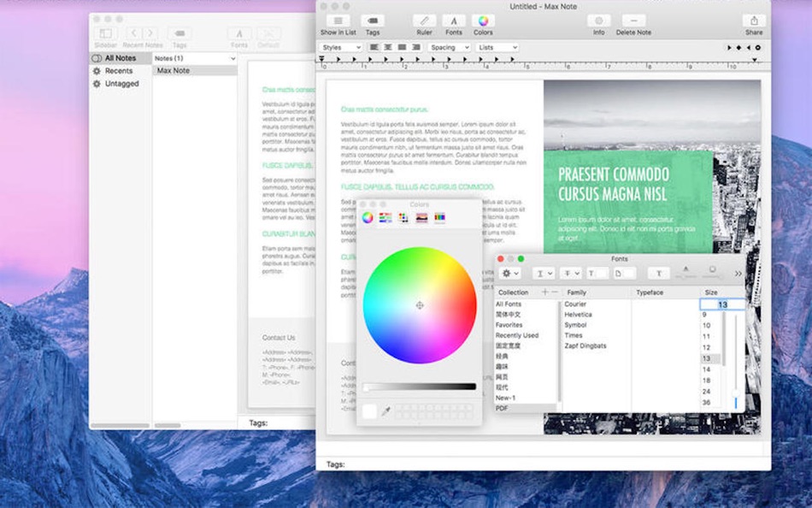
Task: Open the gear actions menu in Fonts
Action: [x=509, y=273]
